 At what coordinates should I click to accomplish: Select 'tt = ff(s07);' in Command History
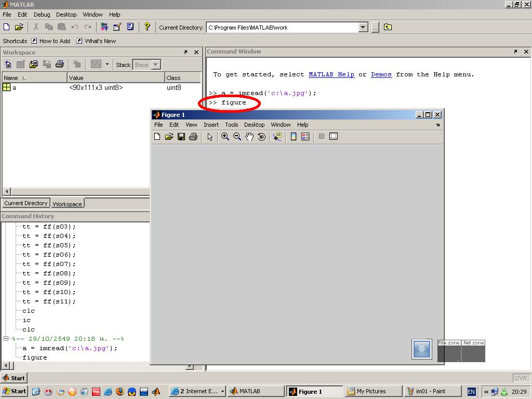(49, 264)
